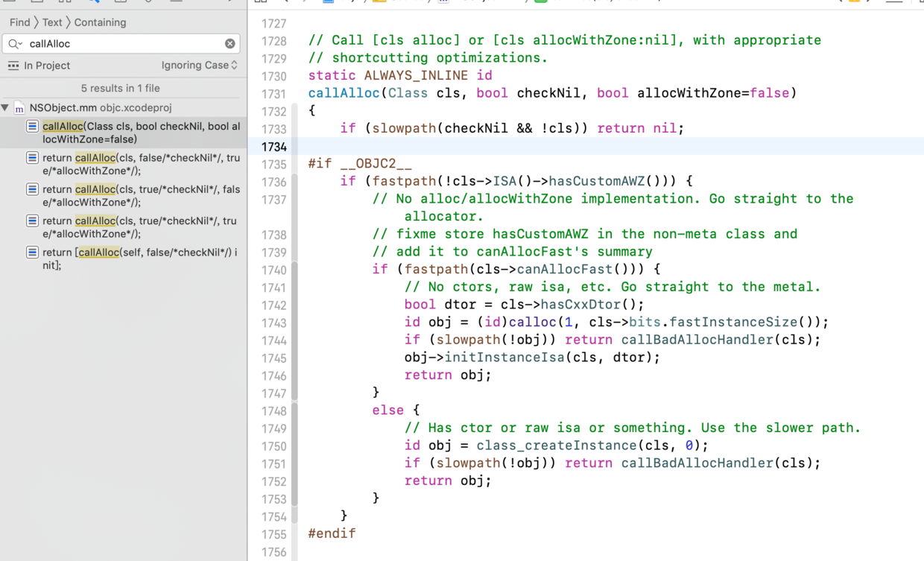Select the NSObject.mm file row

coord(123,108)
